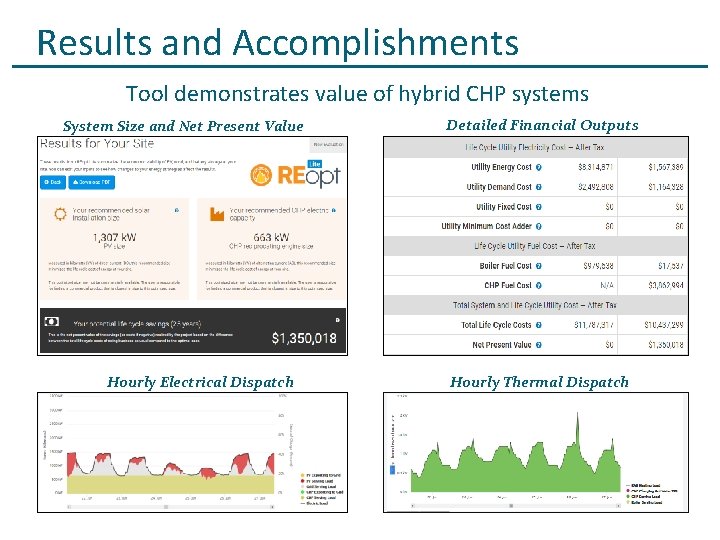Image resolution: width=720 pixels, height=540 pixels.
Task: Toggle the green CHP legend entry in thermal chart
Action: click(643, 496)
